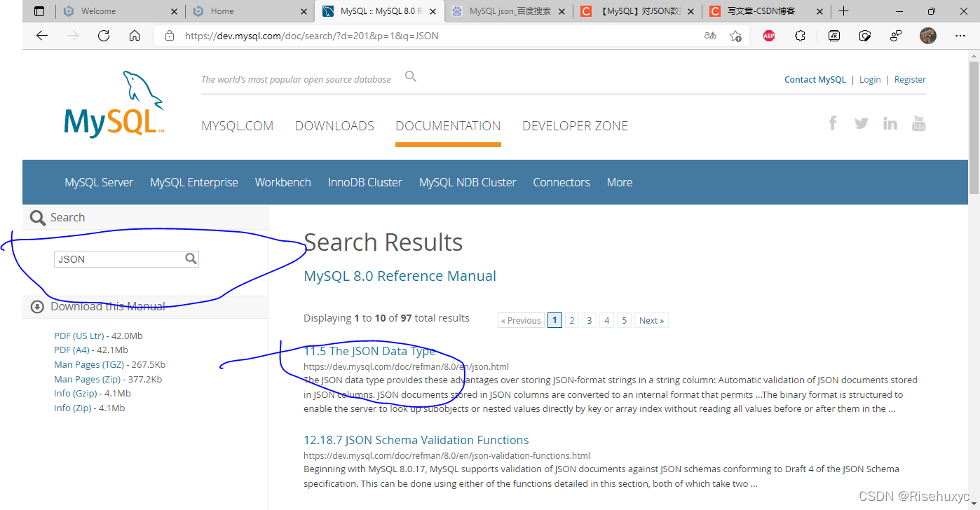The width and height of the screenshot is (980, 510).
Task: Close the MySQL 8.0 tab
Action: [x=433, y=11]
